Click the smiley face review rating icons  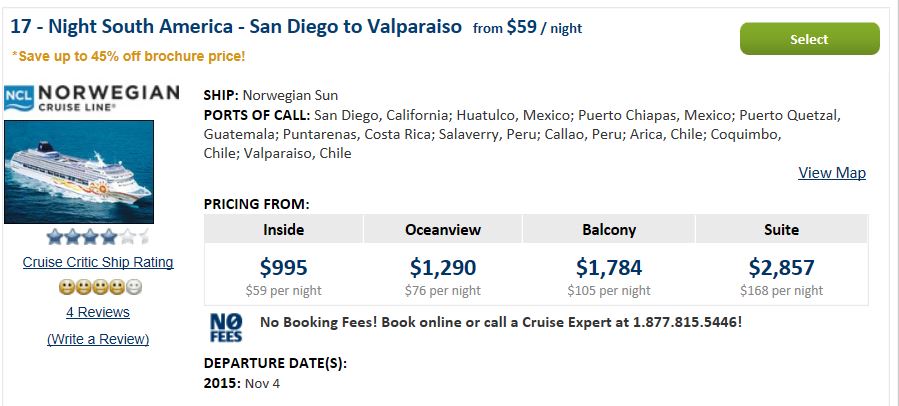point(100,287)
